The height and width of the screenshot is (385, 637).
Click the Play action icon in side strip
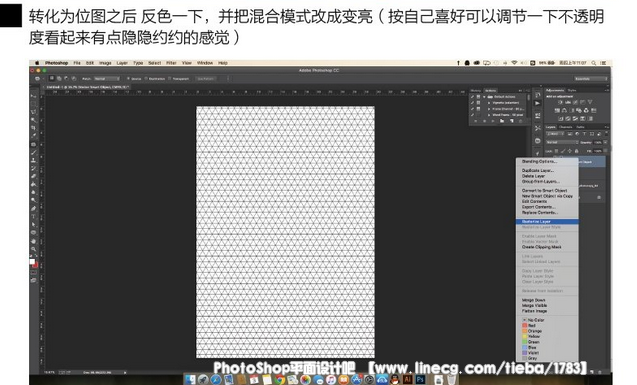coord(537,103)
